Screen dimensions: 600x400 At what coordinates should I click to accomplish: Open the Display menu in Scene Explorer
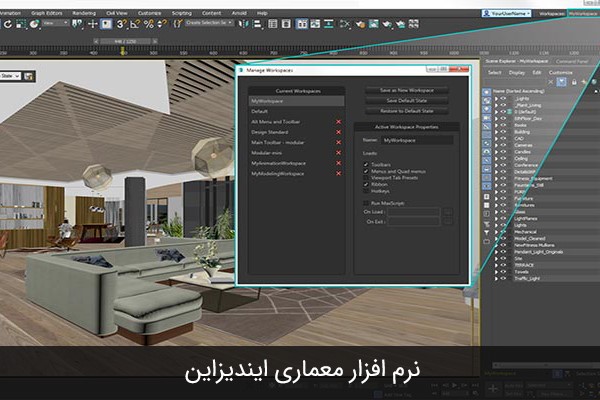[x=517, y=73]
